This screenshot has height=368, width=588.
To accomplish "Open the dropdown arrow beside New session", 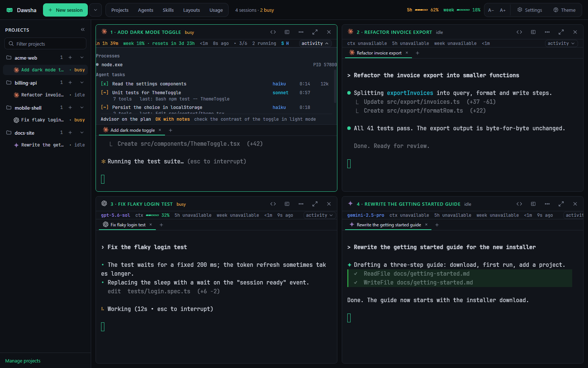I will point(96,10).
